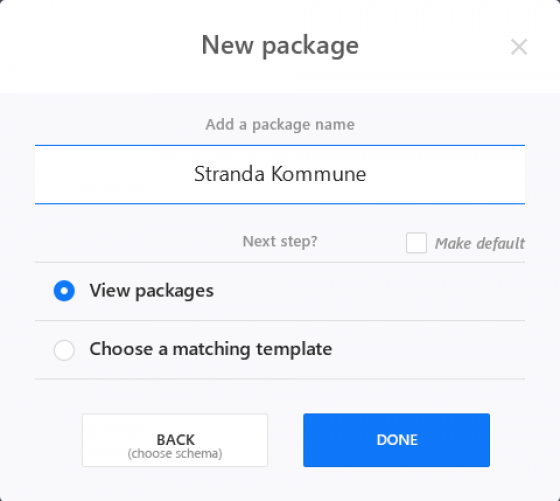
Task: Focus the package name input field
Action: click(x=280, y=175)
